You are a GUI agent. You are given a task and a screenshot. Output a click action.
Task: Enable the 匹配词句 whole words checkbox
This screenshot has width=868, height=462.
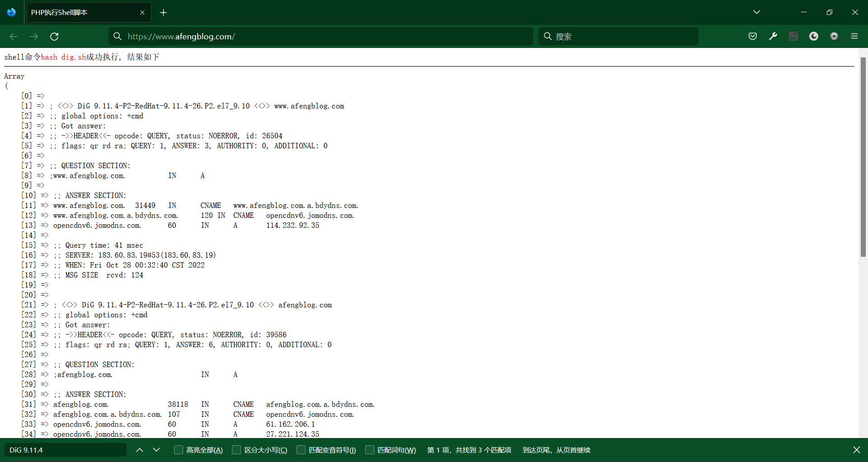pos(370,450)
